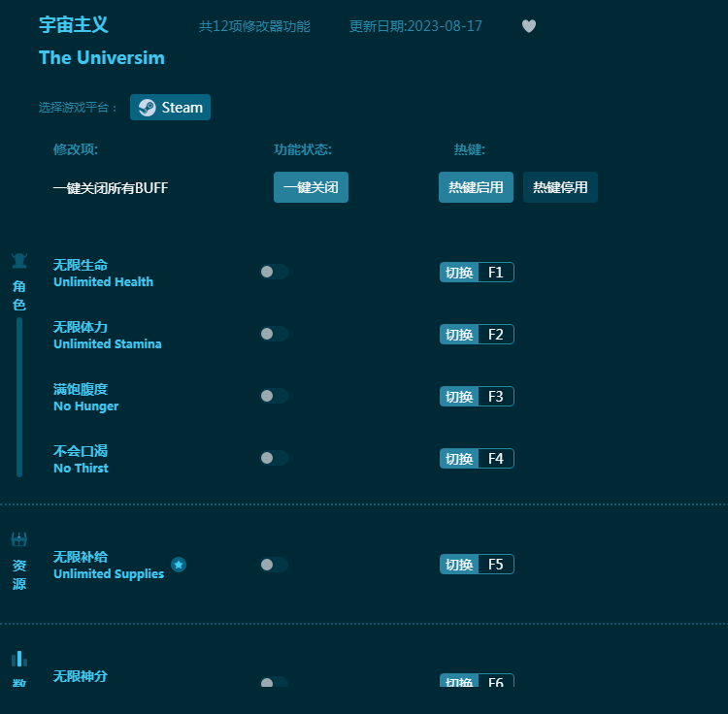728x714 pixels.
Task: Click the F2 hotkey field
Action: coord(496,335)
